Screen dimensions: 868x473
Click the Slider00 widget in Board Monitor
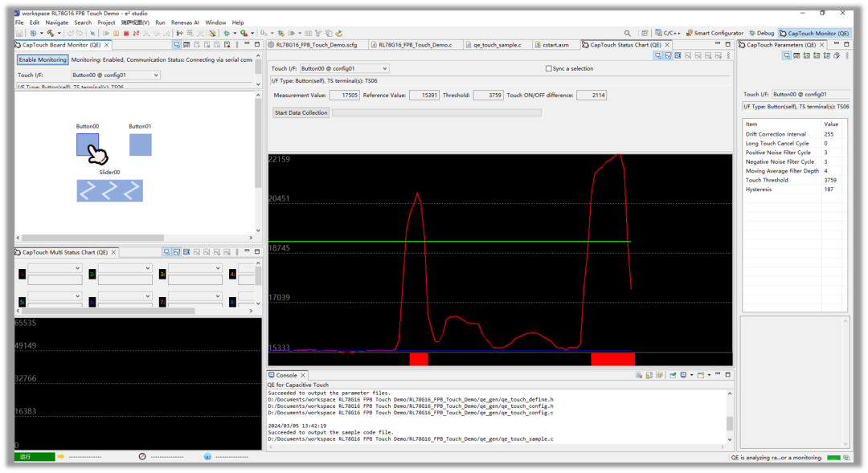(x=109, y=190)
